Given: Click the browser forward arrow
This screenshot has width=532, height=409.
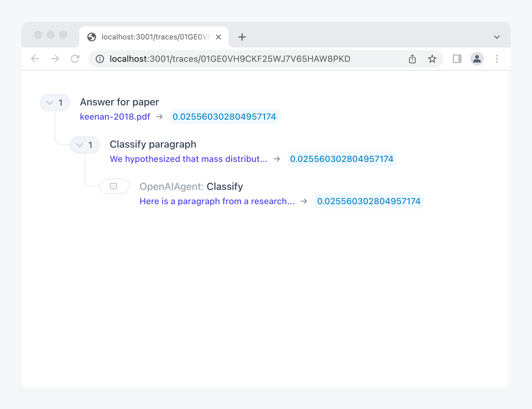Looking at the screenshot, I should [55, 59].
